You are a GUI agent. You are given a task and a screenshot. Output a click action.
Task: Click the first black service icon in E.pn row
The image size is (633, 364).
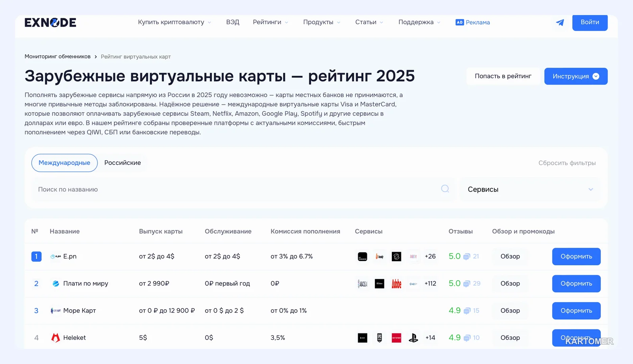pos(363,257)
